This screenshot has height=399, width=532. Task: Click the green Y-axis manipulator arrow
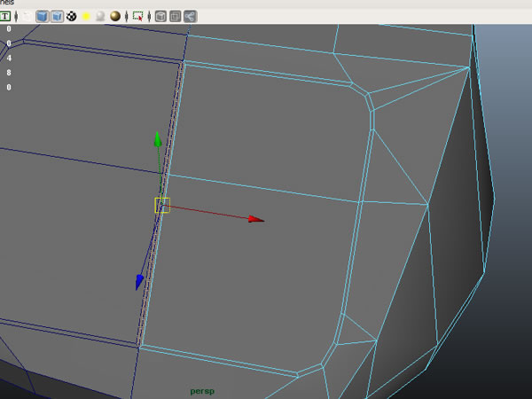[x=157, y=139]
